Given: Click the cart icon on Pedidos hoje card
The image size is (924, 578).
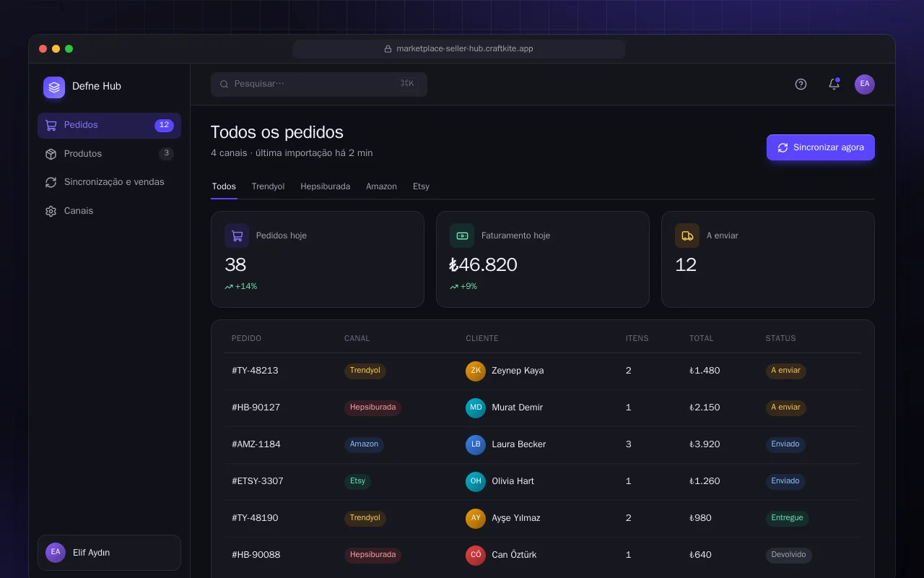Looking at the screenshot, I should pos(237,236).
